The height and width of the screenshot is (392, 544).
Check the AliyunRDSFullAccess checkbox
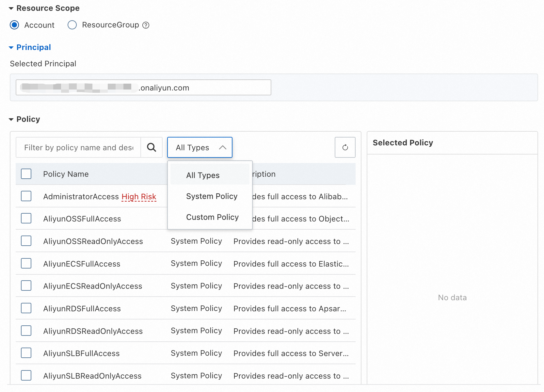click(x=26, y=308)
